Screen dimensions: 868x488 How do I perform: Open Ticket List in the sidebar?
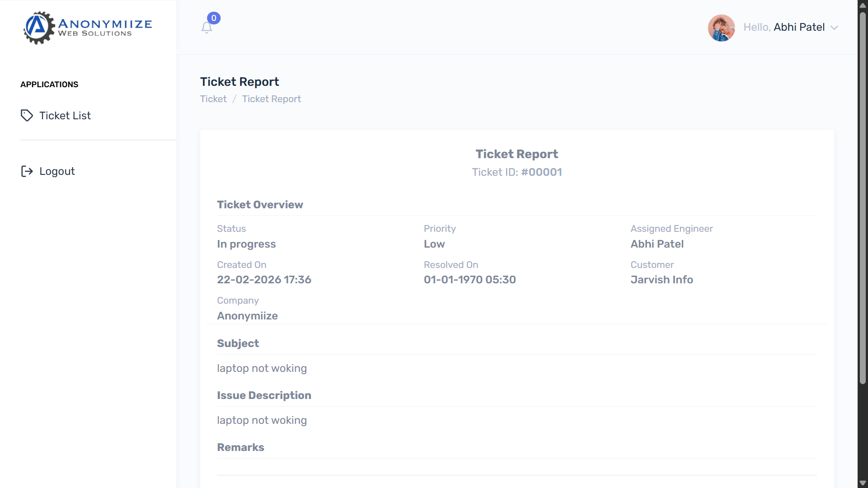(x=56, y=116)
